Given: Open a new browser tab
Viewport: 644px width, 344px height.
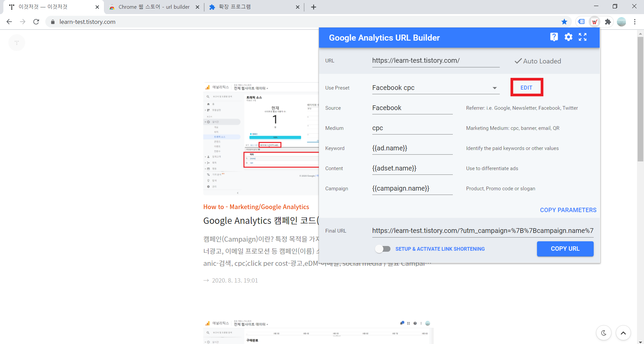Looking at the screenshot, I should (x=313, y=7).
